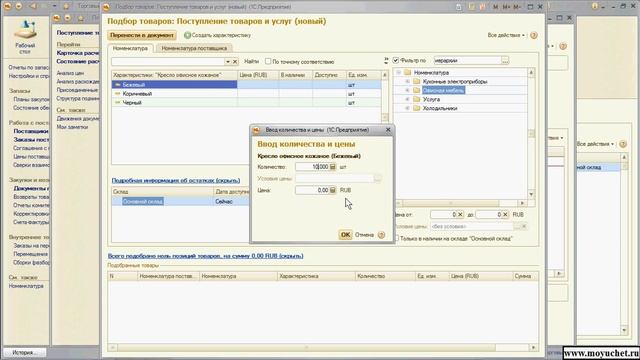Viewport: 640px width, 360px height.
Task: Open calculator in the Цена field
Action: tap(333, 190)
